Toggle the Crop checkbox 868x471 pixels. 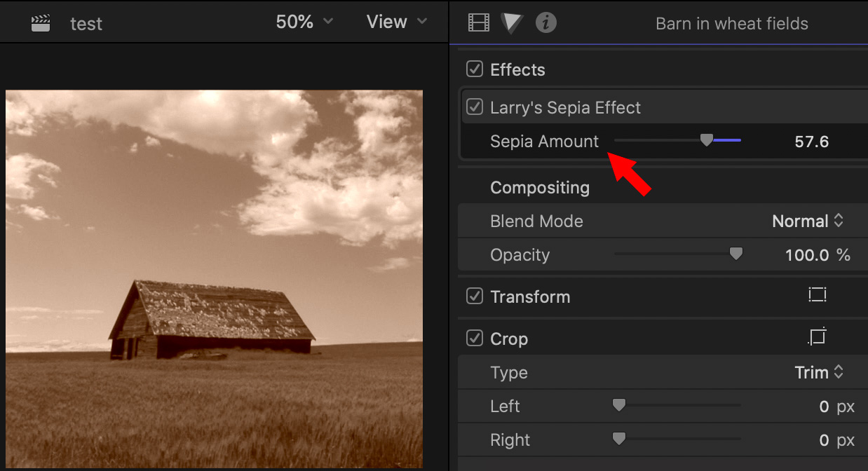click(475, 339)
